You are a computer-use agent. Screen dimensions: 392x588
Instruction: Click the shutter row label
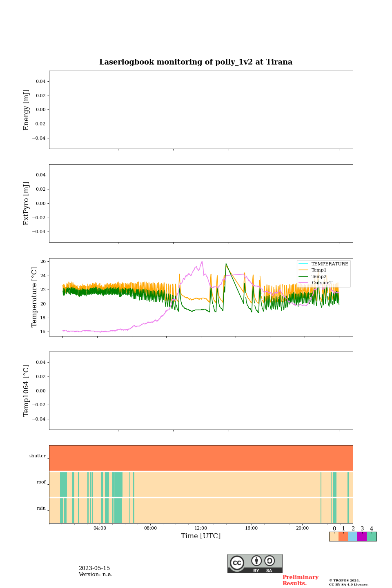pyautogui.click(x=38, y=456)
